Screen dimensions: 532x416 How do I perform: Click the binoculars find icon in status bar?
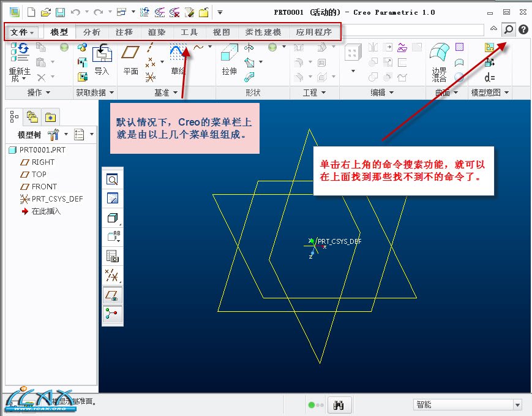339,405
